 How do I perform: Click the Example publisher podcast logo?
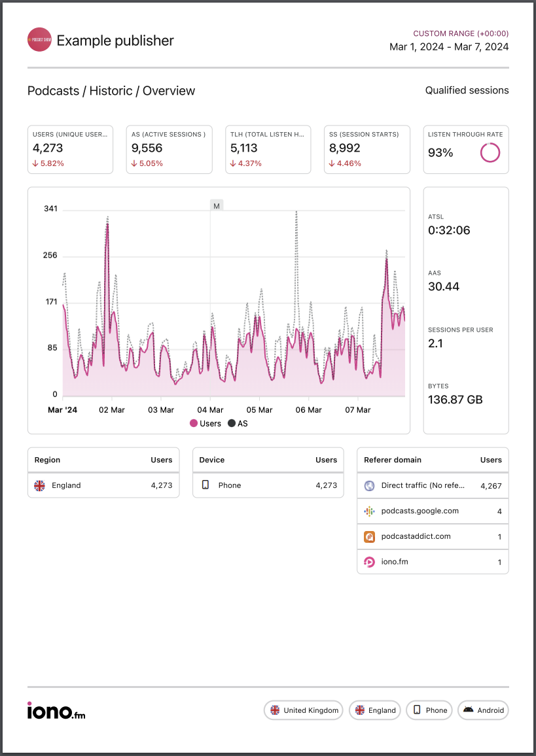coord(39,40)
